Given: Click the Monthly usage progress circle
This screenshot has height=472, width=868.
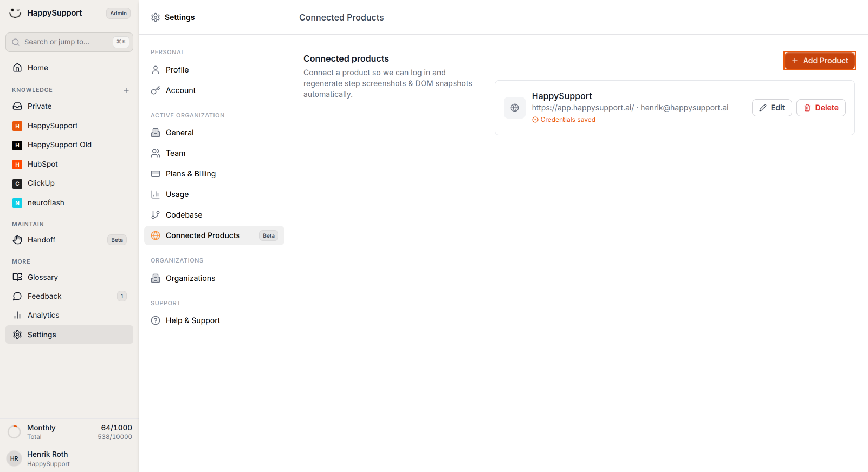Looking at the screenshot, I should click(14, 432).
